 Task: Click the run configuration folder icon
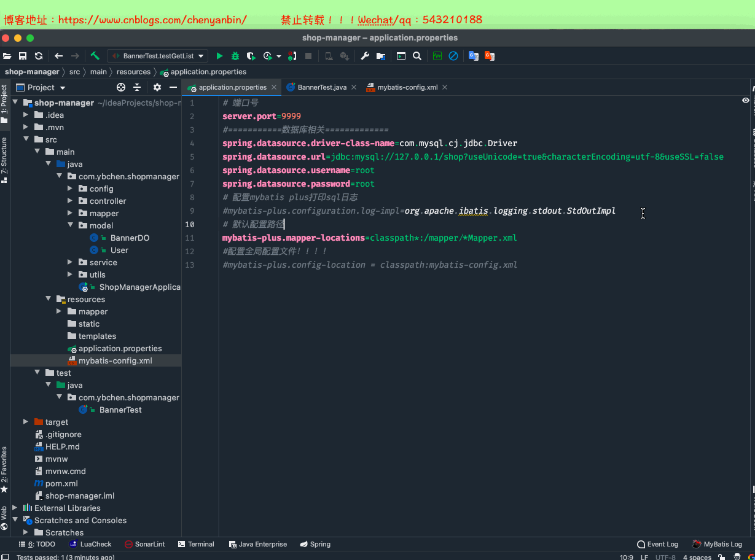pos(381,56)
